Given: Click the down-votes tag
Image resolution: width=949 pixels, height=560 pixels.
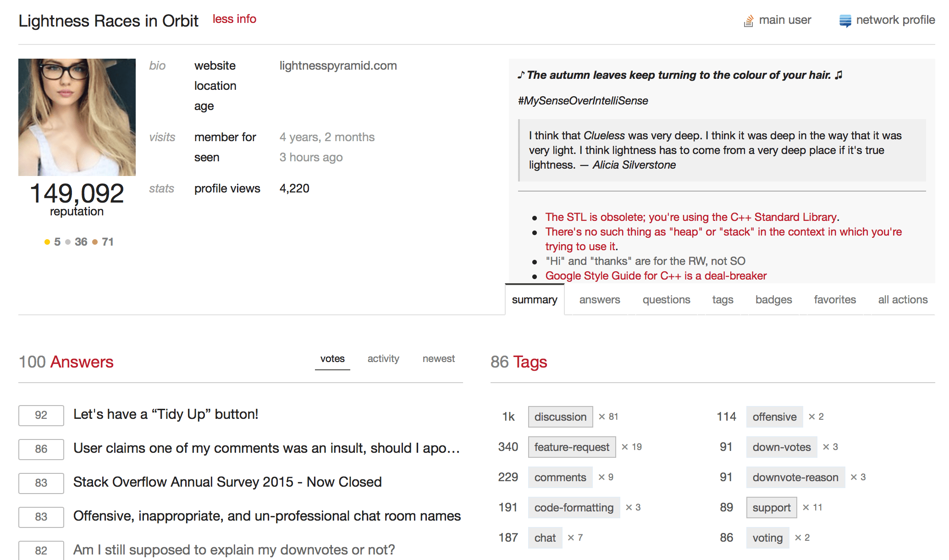Looking at the screenshot, I should pyautogui.click(x=782, y=447).
